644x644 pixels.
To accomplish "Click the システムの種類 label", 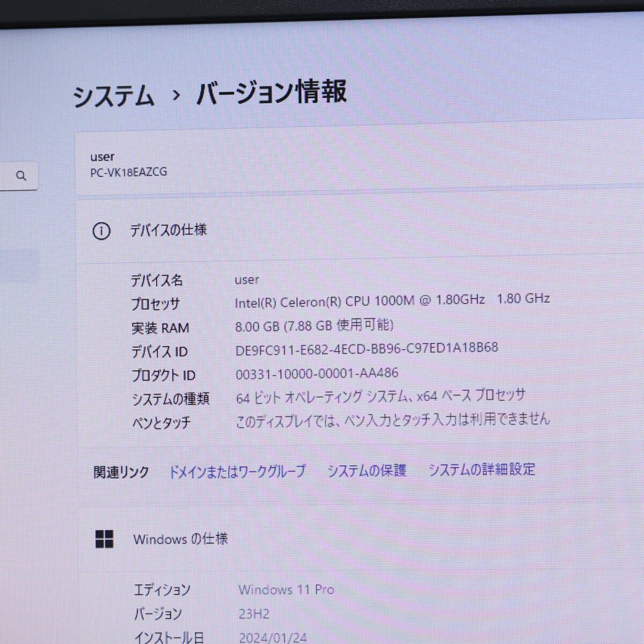I will click(171, 399).
